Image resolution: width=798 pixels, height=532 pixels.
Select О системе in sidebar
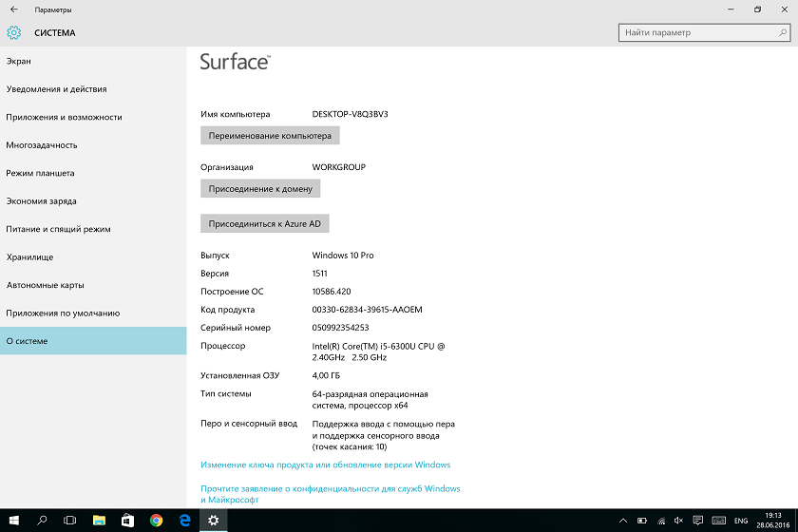pyautogui.click(x=93, y=341)
